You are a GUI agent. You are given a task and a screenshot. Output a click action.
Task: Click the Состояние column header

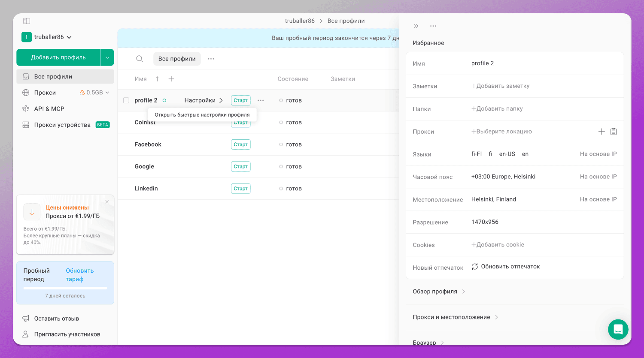point(293,79)
